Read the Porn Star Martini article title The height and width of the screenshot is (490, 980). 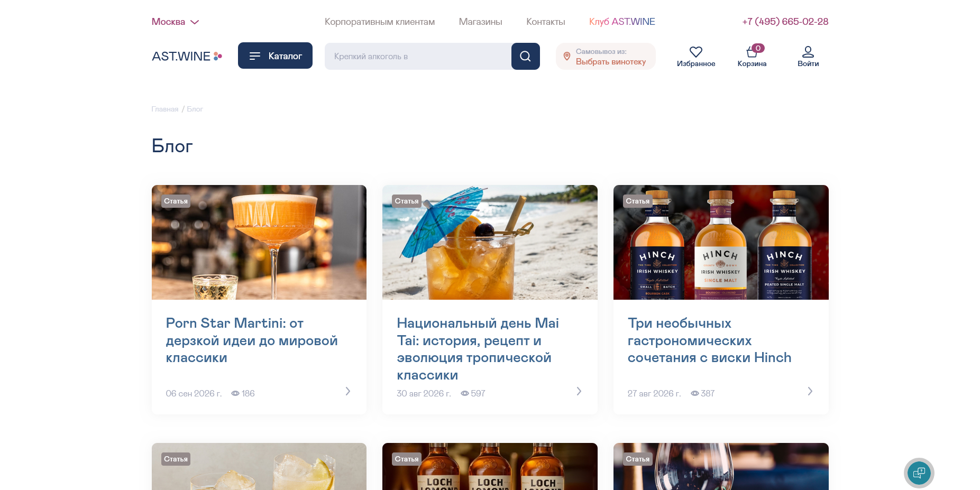(x=252, y=340)
